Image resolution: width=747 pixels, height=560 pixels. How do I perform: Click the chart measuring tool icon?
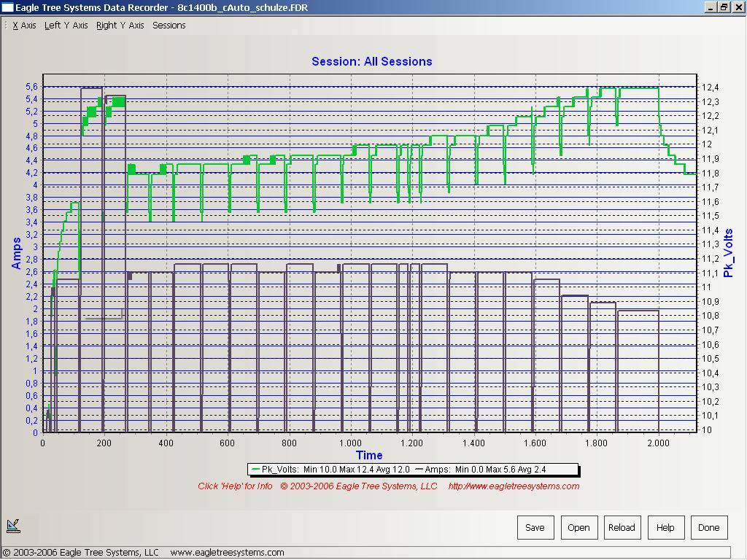pyautogui.click(x=13, y=525)
